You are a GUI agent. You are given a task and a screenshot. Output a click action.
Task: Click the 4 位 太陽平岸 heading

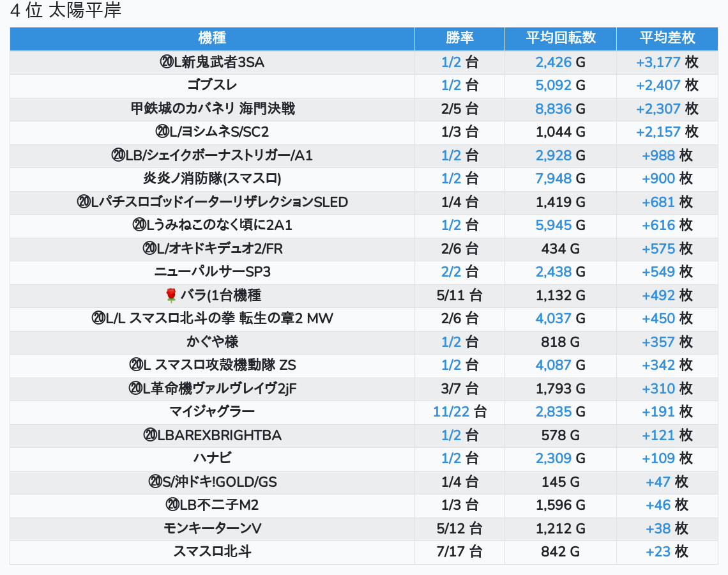(x=66, y=11)
